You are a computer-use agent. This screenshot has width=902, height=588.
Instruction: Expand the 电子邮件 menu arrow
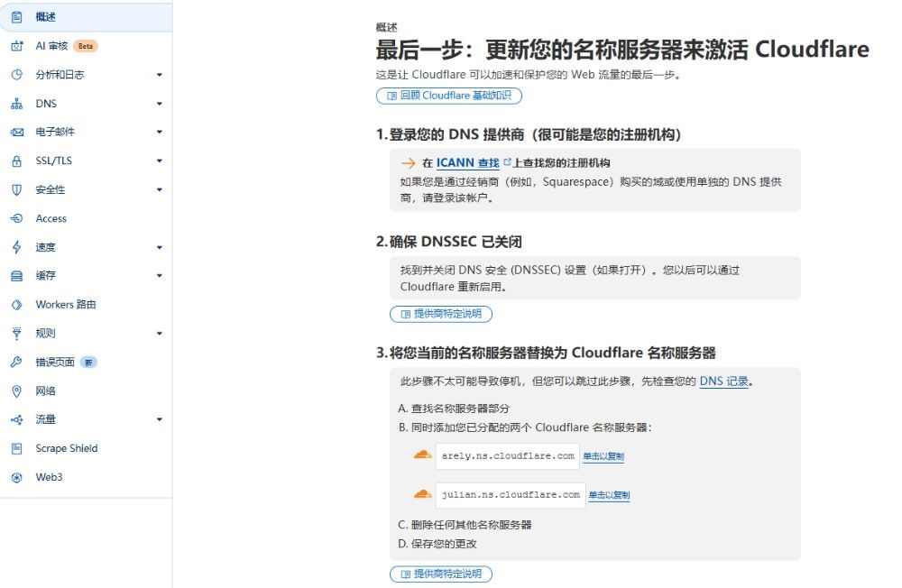point(160,132)
